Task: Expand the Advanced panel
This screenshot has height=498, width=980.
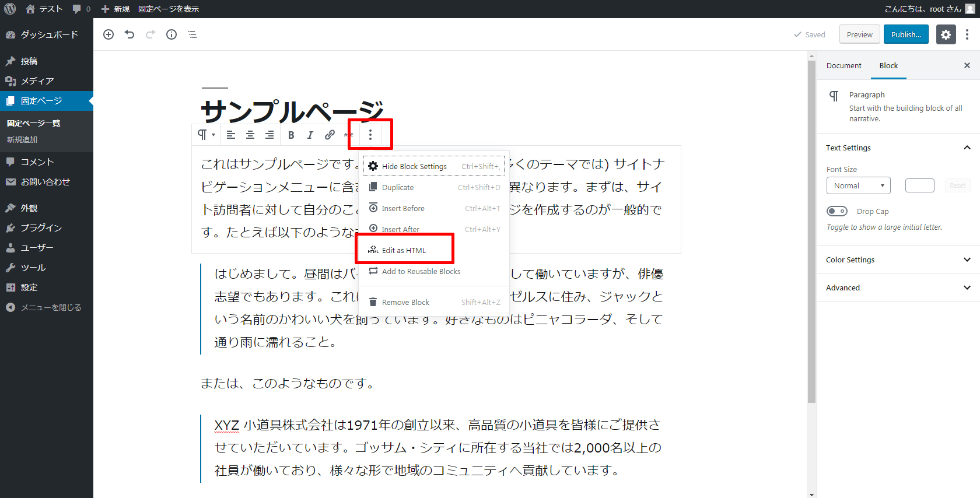Action: [898, 287]
